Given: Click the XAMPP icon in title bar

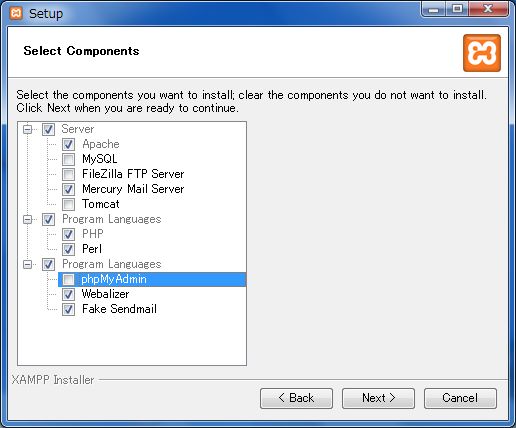Looking at the screenshot, I should tap(16, 13).
